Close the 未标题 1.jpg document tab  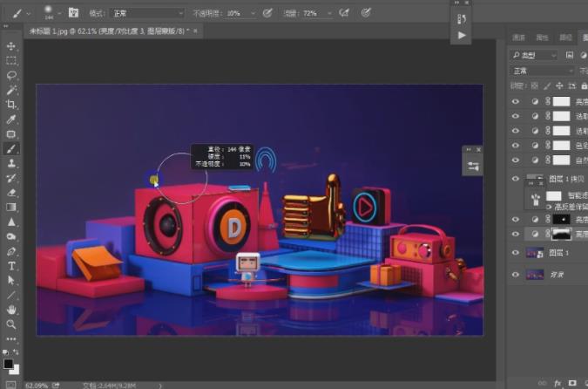pyautogui.click(x=195, y=31)
